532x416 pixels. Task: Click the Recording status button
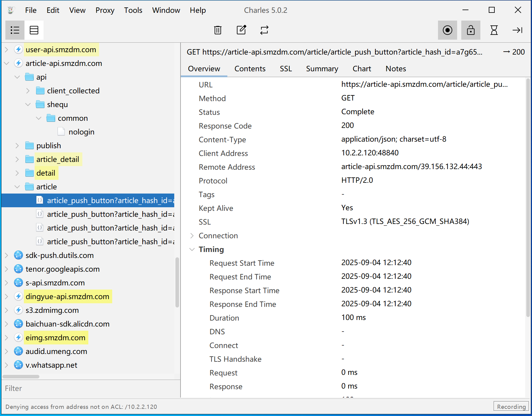511,407
